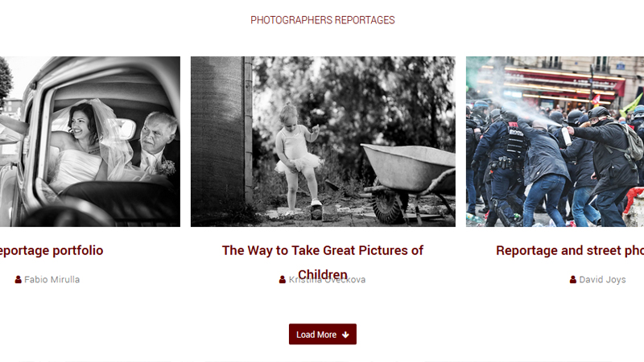Click the Photographers Reportages heading
Image resolution: width=644 pixels, height=362 pixels.
323,19
